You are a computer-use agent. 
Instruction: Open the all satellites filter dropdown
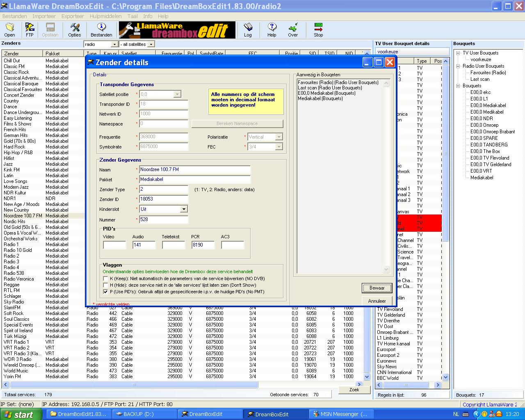click(151, 44)
